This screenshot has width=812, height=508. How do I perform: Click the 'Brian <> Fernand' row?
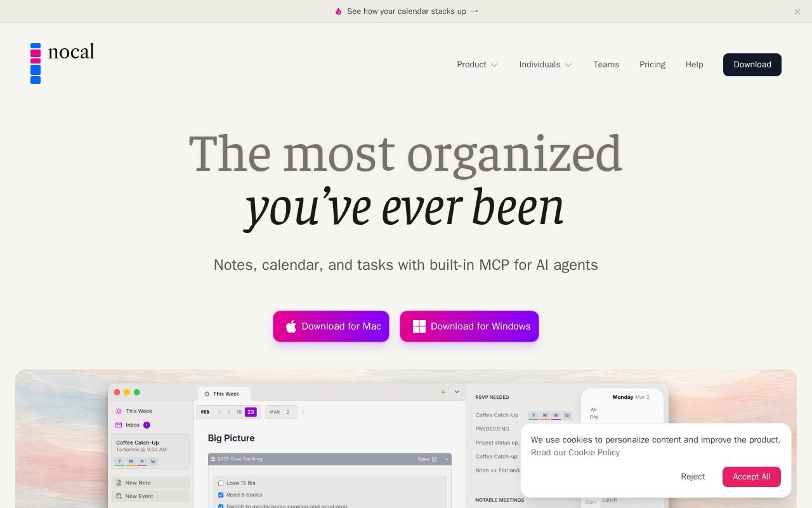coord(498,471)
